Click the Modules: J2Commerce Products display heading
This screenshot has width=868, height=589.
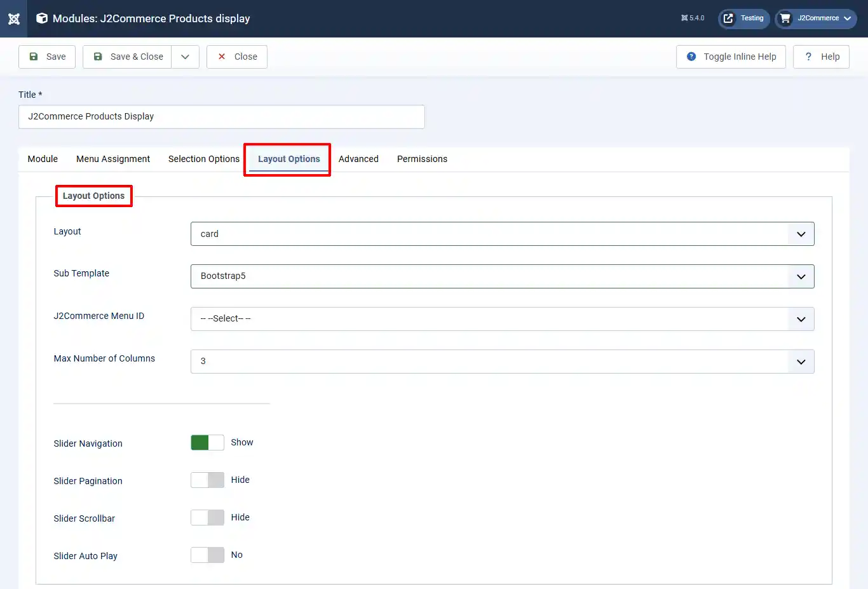(151, 18)
